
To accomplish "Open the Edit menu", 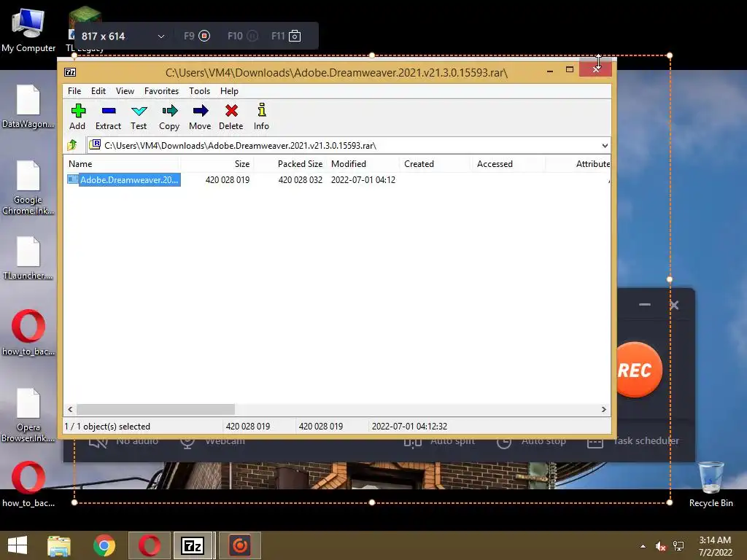I will coord(98,91).
